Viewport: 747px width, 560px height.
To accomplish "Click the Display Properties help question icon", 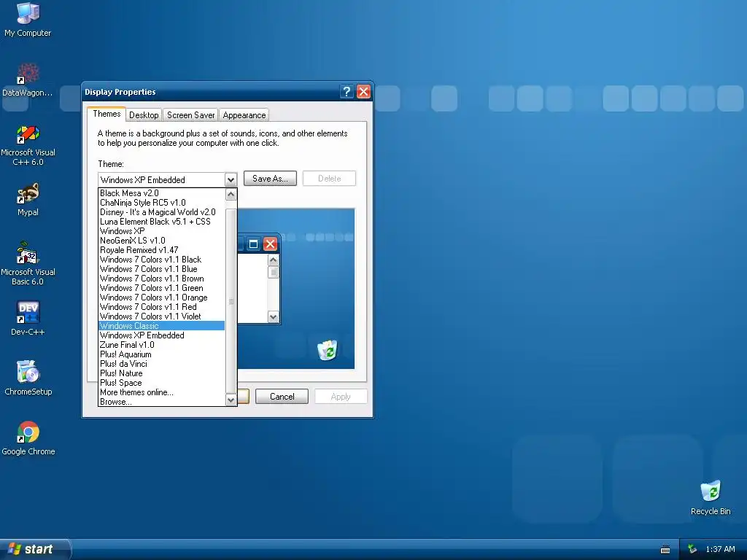I will 347,91.
